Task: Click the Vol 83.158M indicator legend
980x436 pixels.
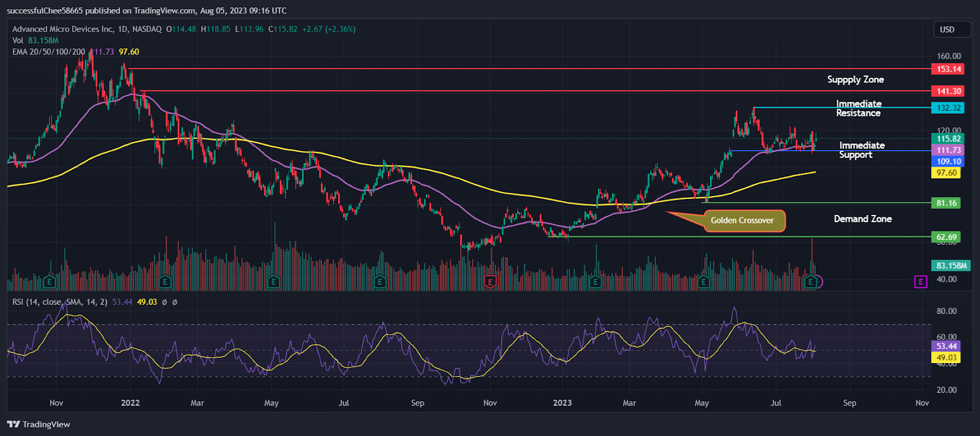Action: pyautogui.click(x=36, y=40)
